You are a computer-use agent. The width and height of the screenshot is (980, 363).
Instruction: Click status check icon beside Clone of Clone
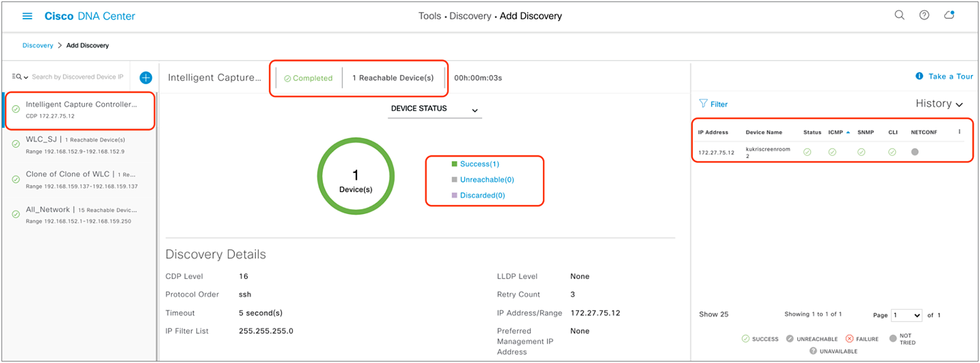click(16, 179)
